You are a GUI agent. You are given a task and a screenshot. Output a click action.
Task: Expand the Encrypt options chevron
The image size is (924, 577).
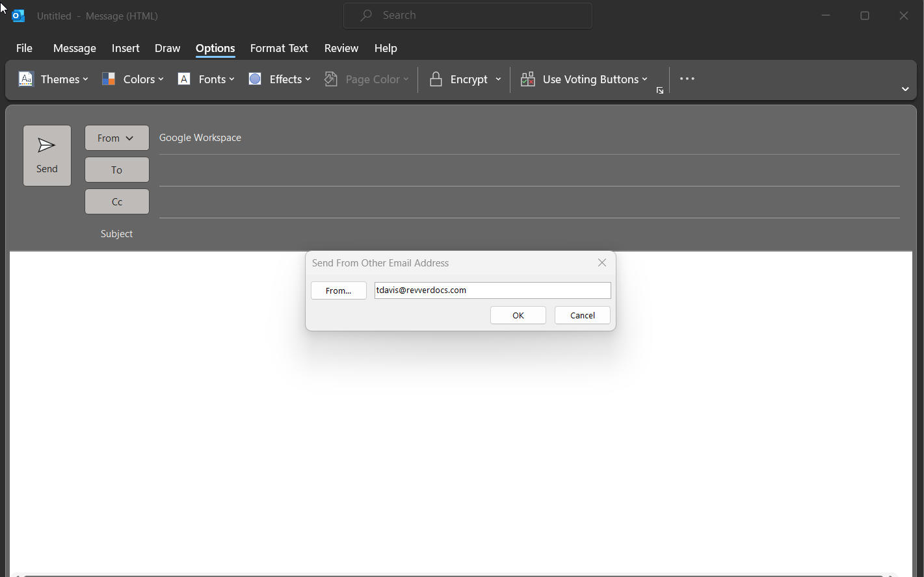tap(498, 79)
